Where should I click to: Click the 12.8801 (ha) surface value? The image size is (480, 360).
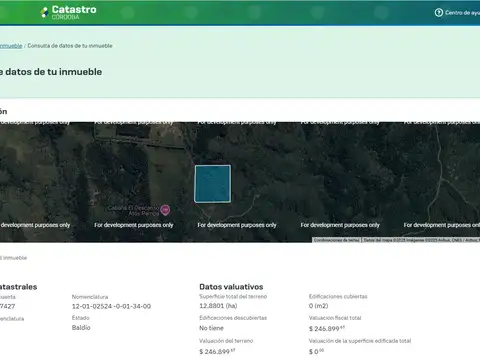click(x=218, y=306)
